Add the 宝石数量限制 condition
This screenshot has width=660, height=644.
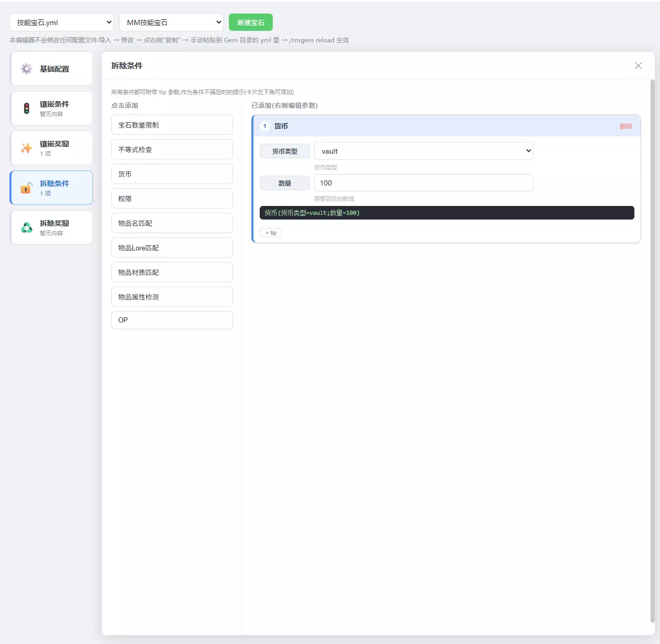click(172, 125)
